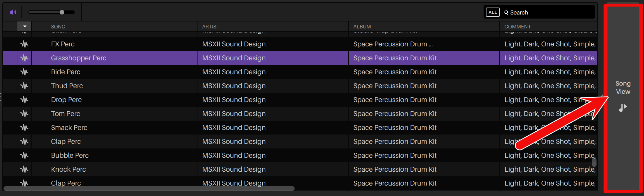Screen dimensions: 644x196
Task: Click waveform icon for Ride Perc
Action: pyautogui.click(x=25, y=72)
